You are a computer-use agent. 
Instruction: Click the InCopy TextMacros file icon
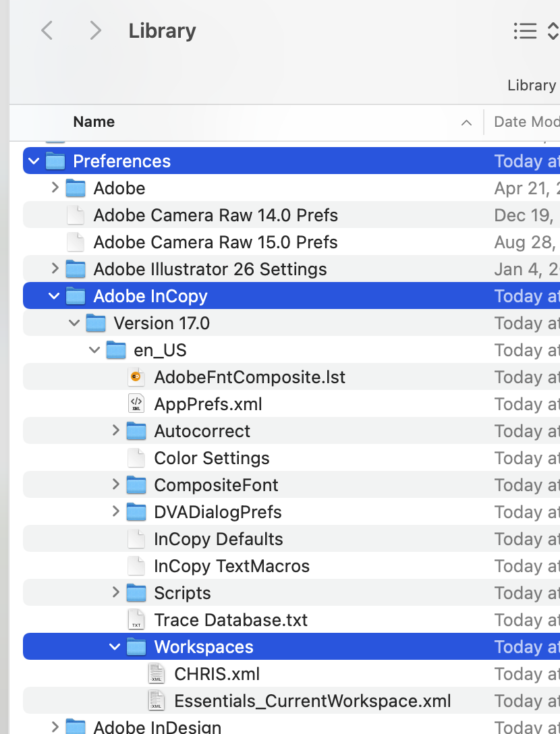136,566
